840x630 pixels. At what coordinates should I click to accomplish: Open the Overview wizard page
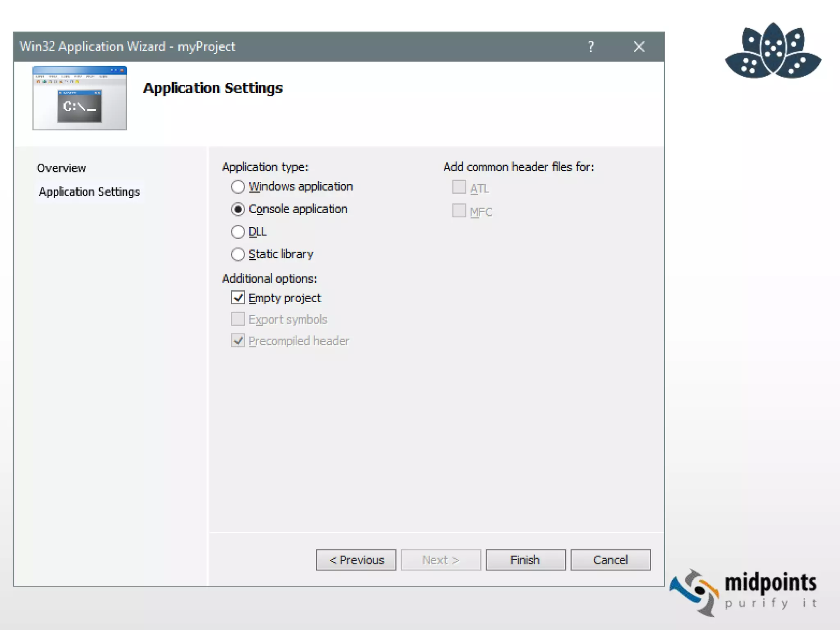[x=62, y=168]
